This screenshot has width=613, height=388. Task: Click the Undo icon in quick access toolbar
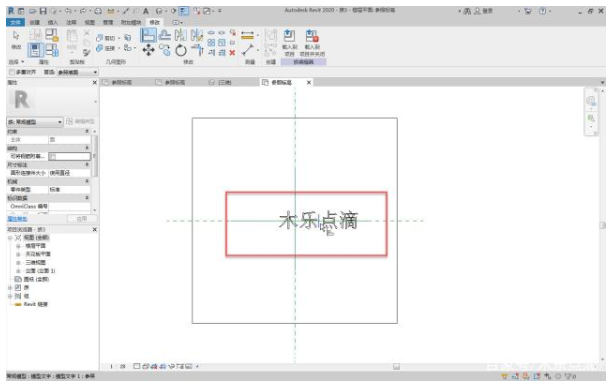click(68, 11)
